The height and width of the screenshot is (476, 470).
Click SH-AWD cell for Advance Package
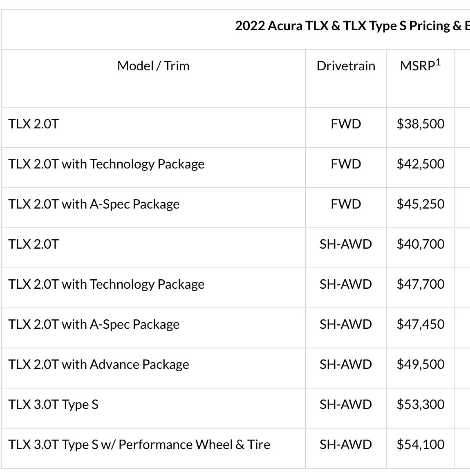point(346,364)
